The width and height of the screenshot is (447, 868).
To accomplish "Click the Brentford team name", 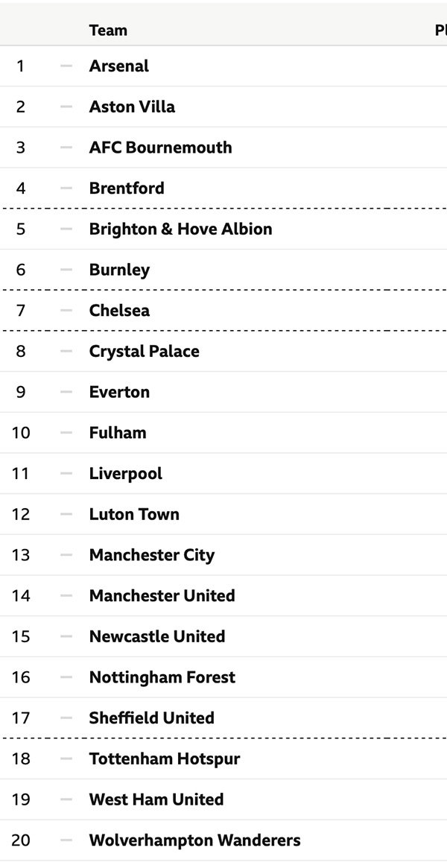I will [x=127, y=188].
